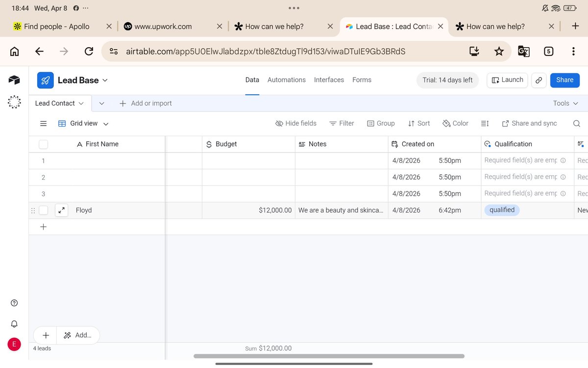Open the help question mark icon
The width and height of the screenshot is (588, 368).
tap(14, 303)
